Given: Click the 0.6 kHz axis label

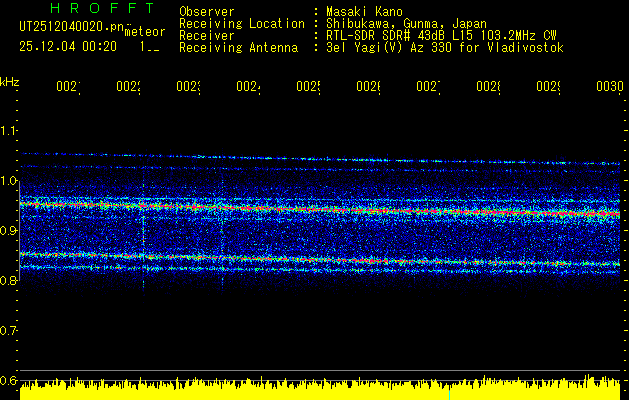Looking at the screenshot, I should pos(8,380).
